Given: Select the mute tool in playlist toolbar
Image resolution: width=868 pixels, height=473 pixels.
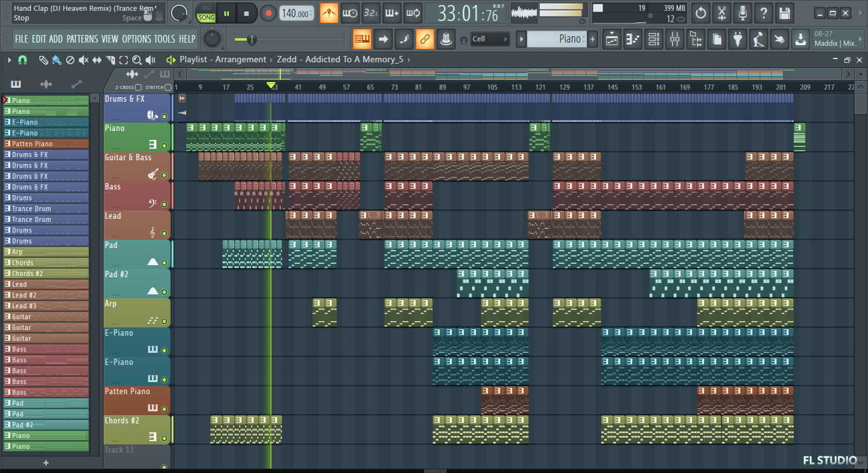Looking at the screenshot, I should (x=83, y=60).
